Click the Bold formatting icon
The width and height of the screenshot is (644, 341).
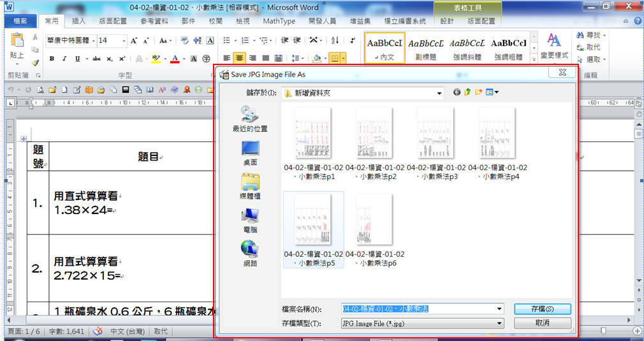click(52, 58)
